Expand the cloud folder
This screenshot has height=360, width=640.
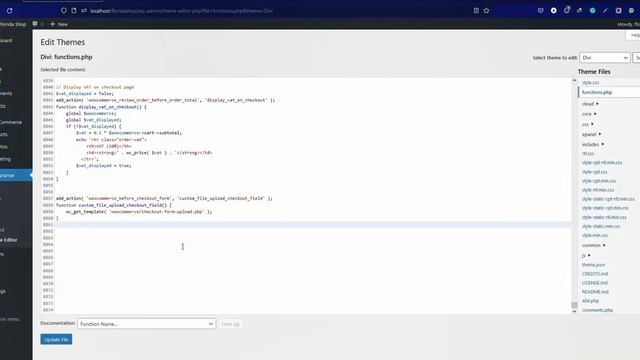(x=590, y=104)
